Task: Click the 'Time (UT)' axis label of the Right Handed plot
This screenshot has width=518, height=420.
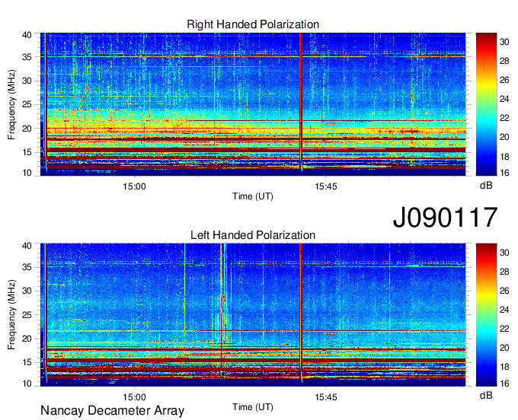Action: (x=253, y=196)
